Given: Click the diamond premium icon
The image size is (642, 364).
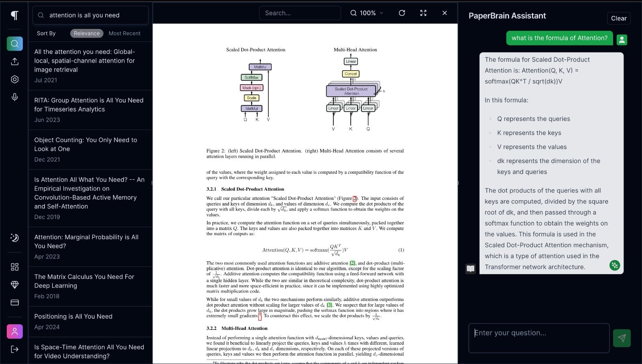Looking at the screenshot, I should 14,285.
